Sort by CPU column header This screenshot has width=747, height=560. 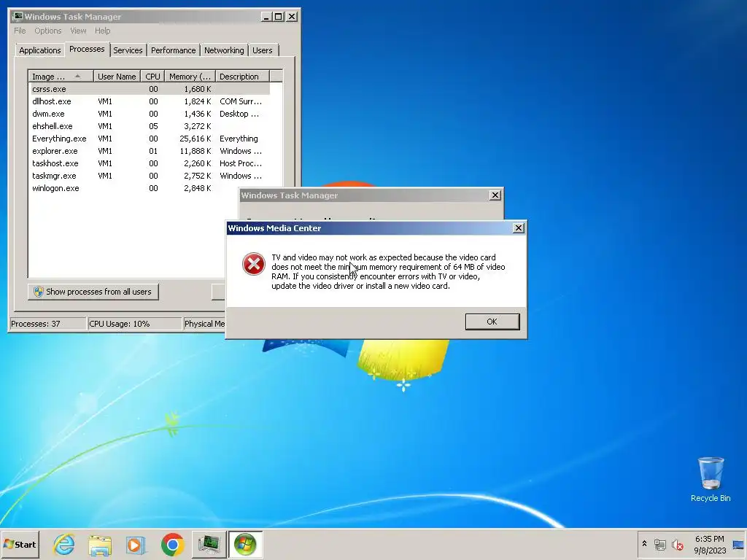[152, 76]
